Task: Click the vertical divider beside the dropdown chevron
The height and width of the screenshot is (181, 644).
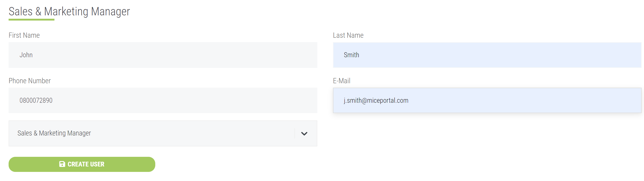Action: [x=295, y=133]
